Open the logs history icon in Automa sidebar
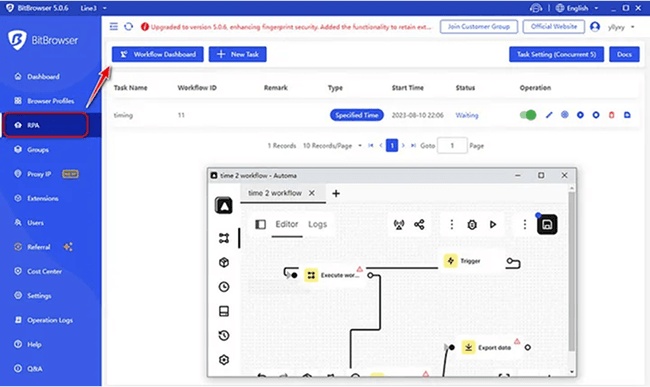This screenshot has width=650, height=387. coord(224,335)
